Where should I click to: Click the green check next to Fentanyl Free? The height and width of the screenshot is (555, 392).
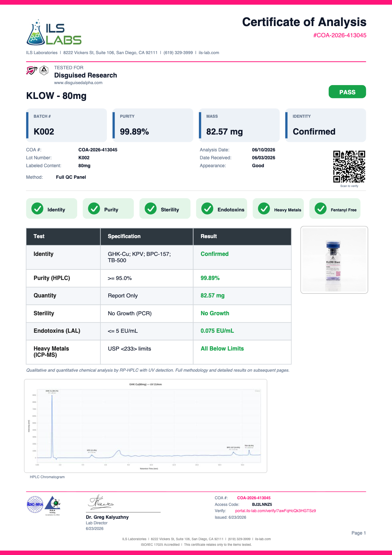coord(321,209)
